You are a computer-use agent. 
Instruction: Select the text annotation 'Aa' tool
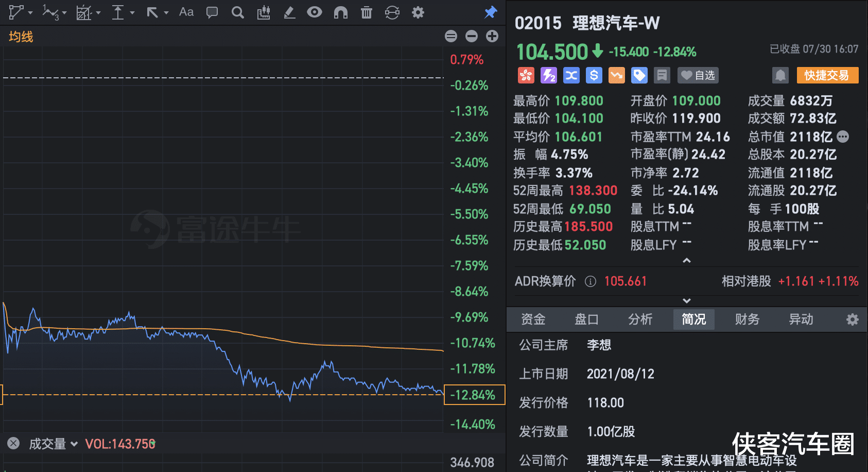(186, 12)
